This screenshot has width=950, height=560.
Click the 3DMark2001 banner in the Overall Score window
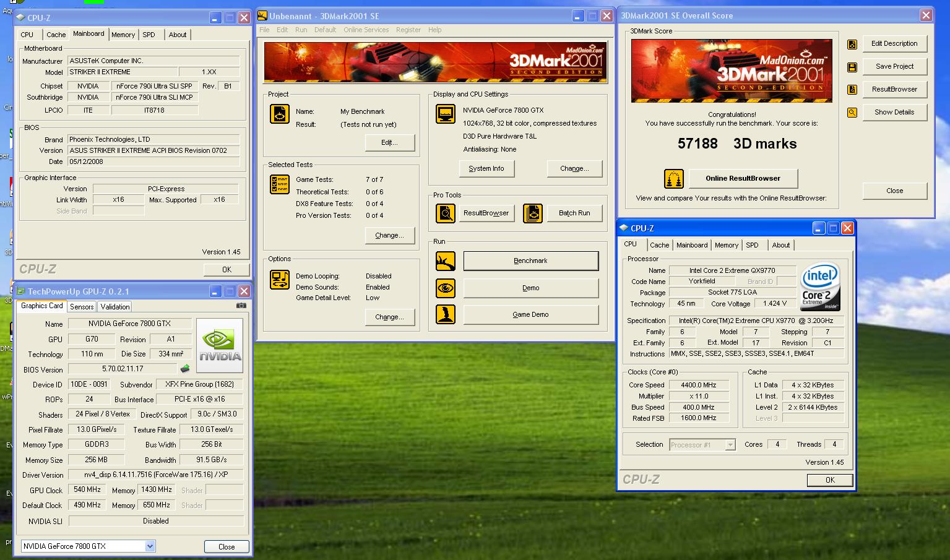coord(732,71)
